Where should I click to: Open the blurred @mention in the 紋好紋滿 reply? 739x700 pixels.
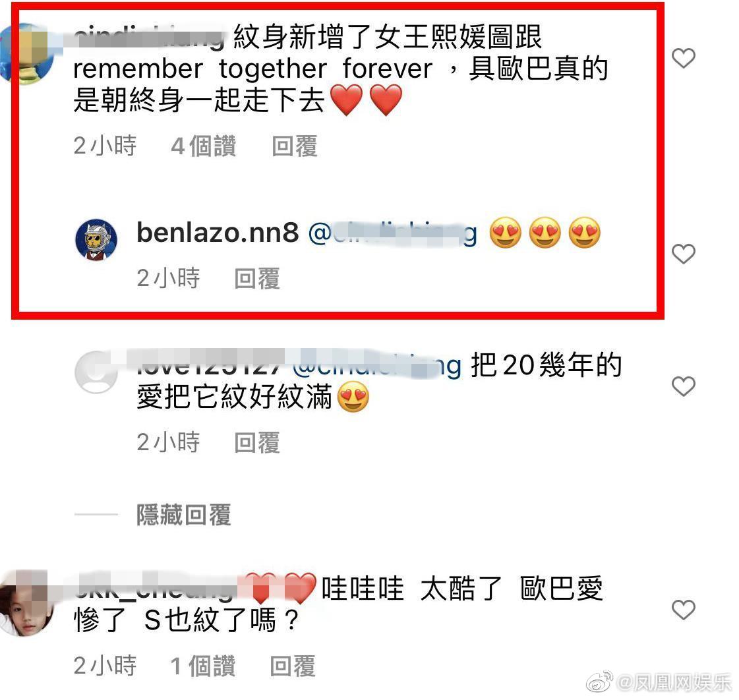[377, 365]
